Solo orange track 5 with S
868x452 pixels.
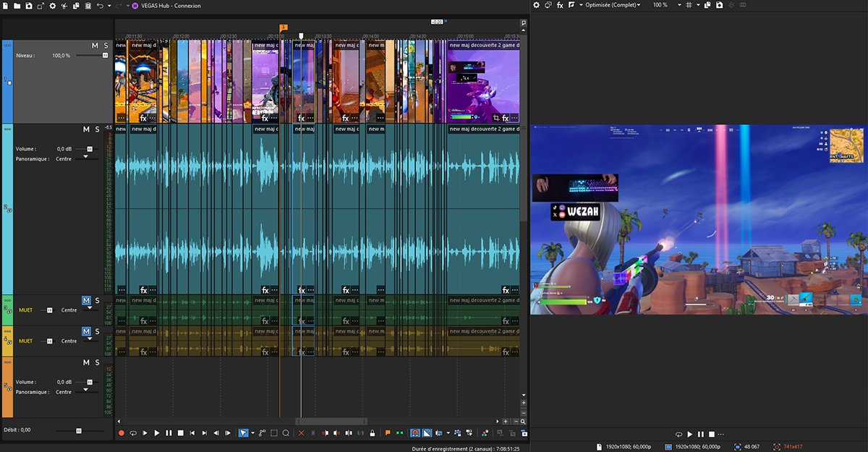(x=97, y=362)
